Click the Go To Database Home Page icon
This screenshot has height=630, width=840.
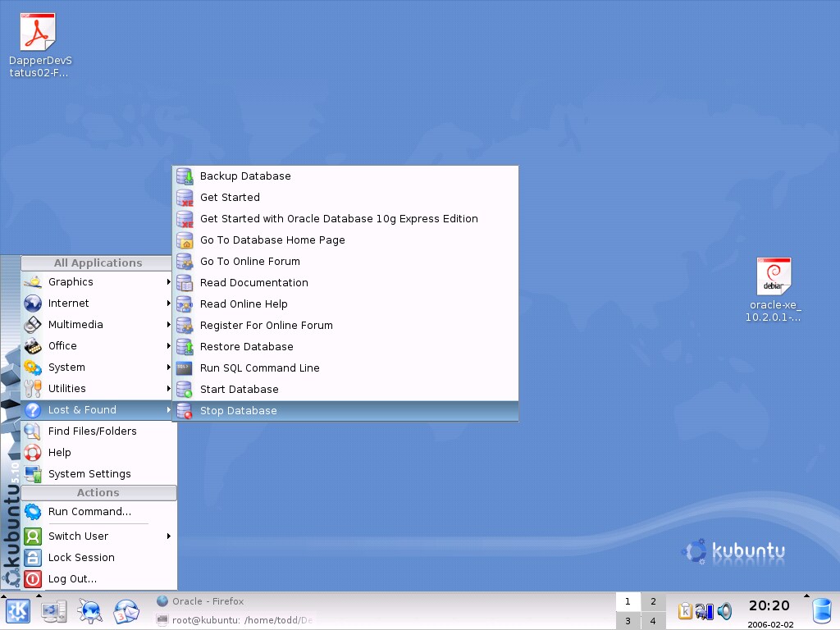185,240
